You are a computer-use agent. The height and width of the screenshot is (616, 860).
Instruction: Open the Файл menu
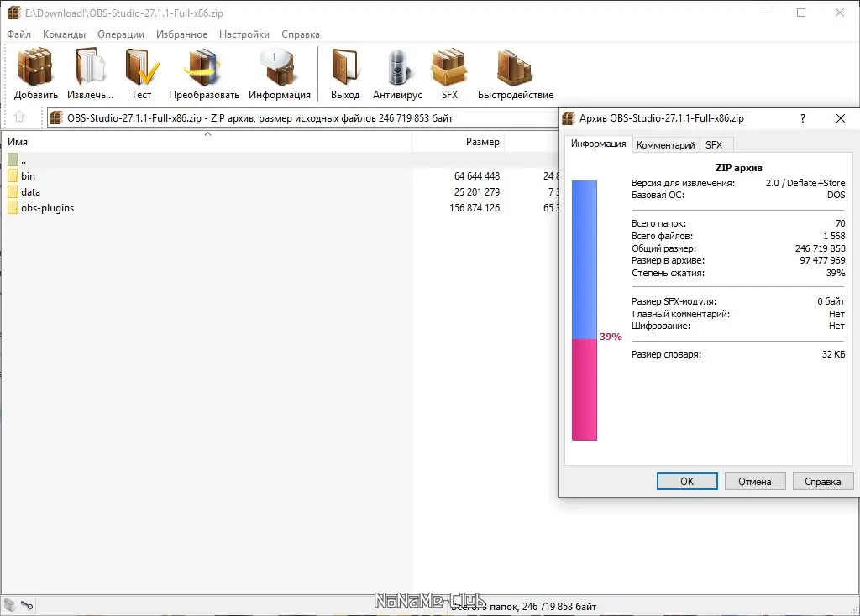[18, 34]
